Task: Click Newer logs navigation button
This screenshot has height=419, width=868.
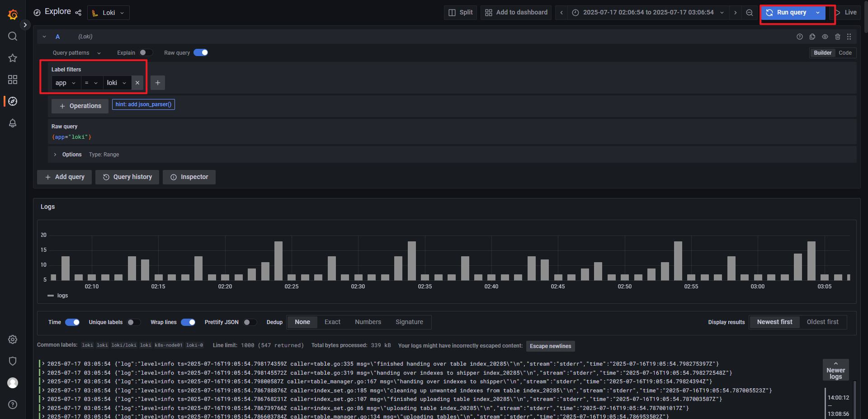Action: pos(835,370)
